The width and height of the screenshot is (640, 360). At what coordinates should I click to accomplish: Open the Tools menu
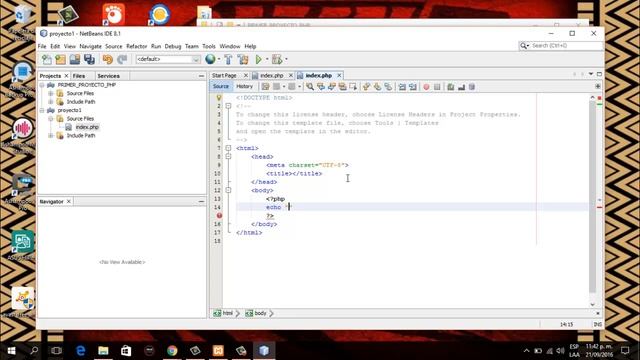click(209, 47)
